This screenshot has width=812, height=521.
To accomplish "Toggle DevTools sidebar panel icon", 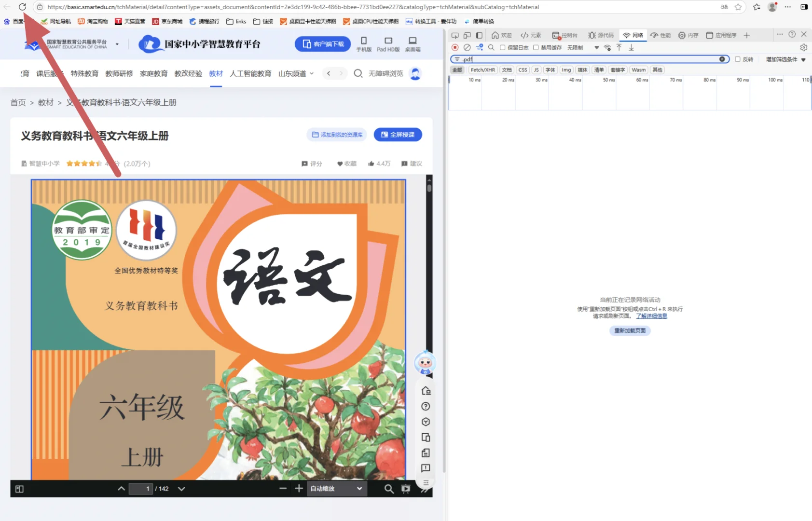I will point(479,35).
